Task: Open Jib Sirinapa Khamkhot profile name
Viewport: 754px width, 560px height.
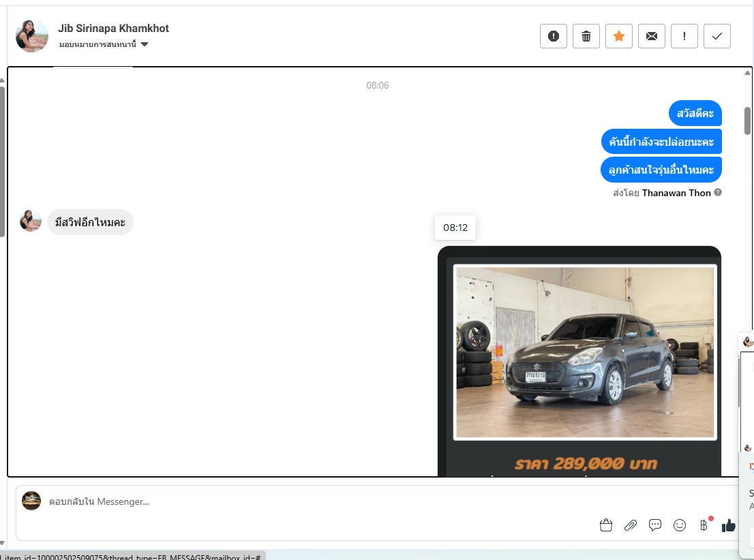Action: (x=113, y=29)
